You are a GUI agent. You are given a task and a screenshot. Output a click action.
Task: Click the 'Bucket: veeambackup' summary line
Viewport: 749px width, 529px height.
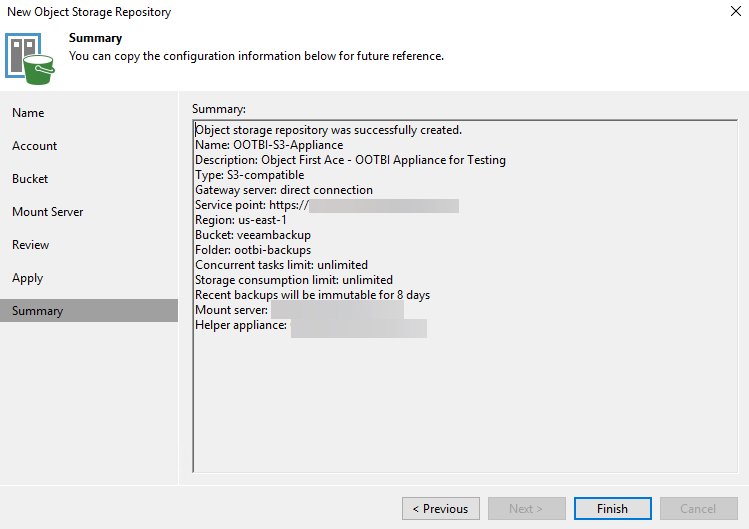246,235
